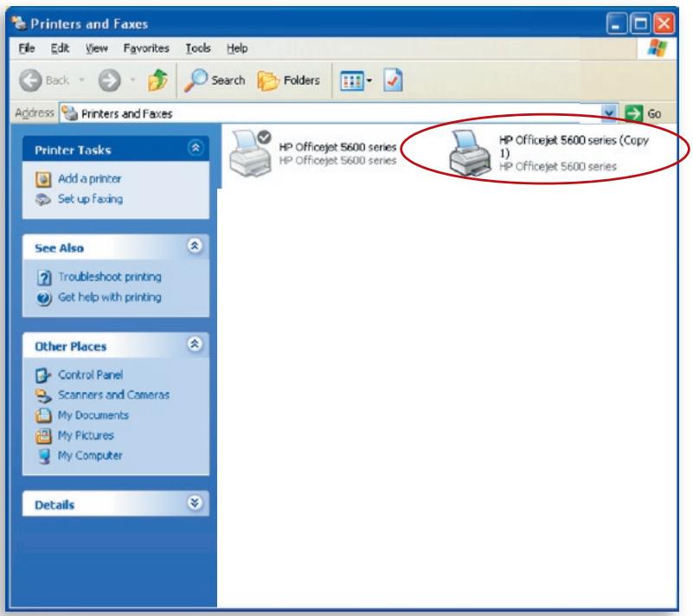Open the Tools menu

(x=197, y=48)
